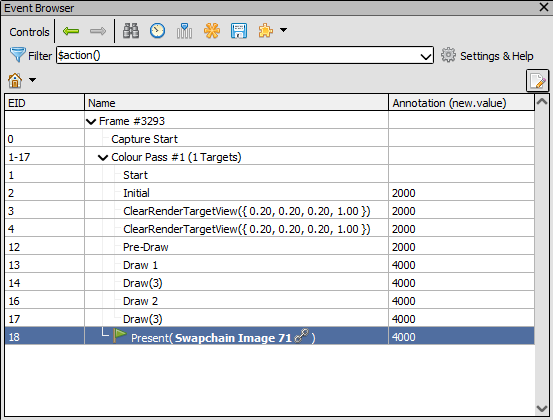553x420 pixels.
Task: Open the dropdown arrow next to home icon
Action: (x=32, y=80)
